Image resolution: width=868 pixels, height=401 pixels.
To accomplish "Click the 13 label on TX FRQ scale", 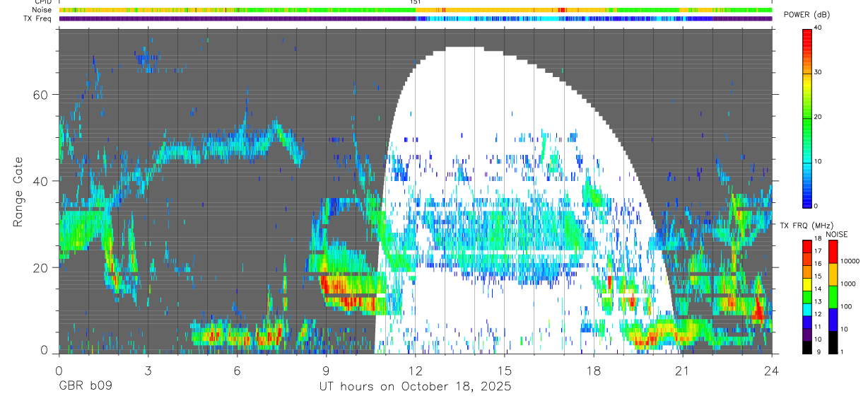I will [x=818, y=301].
